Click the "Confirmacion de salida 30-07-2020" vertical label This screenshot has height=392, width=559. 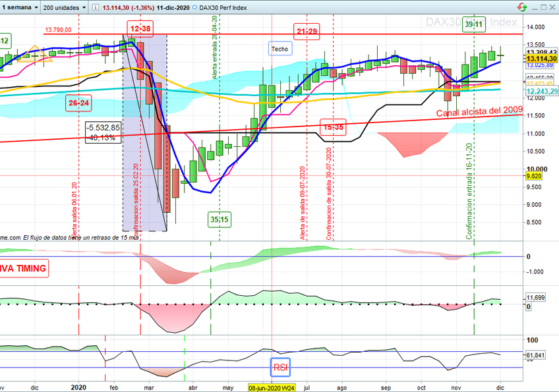[329, 194]
